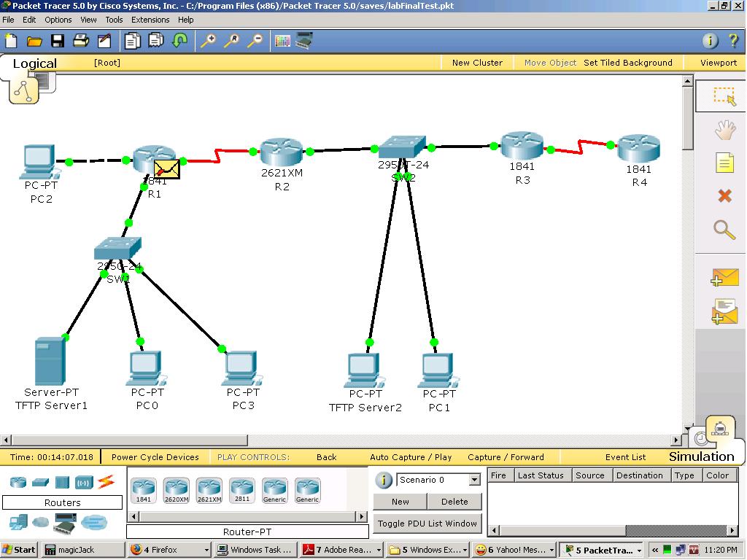Viewport: 747px width, 560px height.
Task: Click Power Cycle Devices button
Action: click(x=155, y=457)
